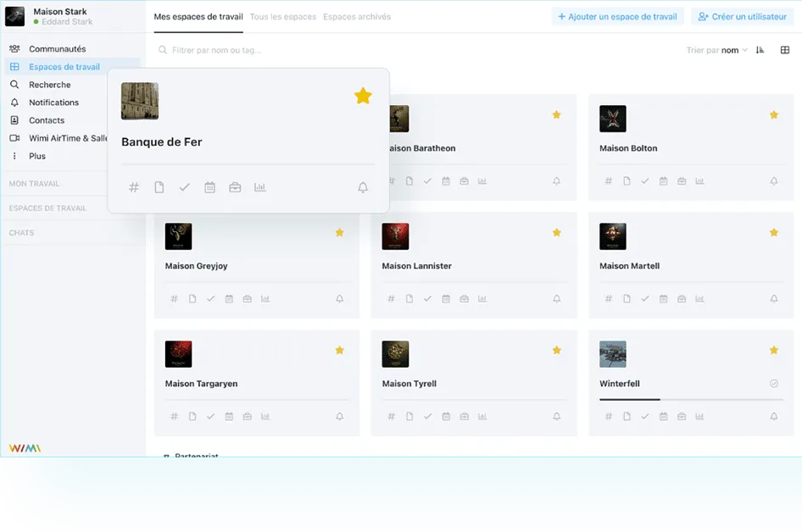Viewport: 802px width, 532px height.
Task: Toggle notifications bell for Maison Martell
Action: [774, 299]
